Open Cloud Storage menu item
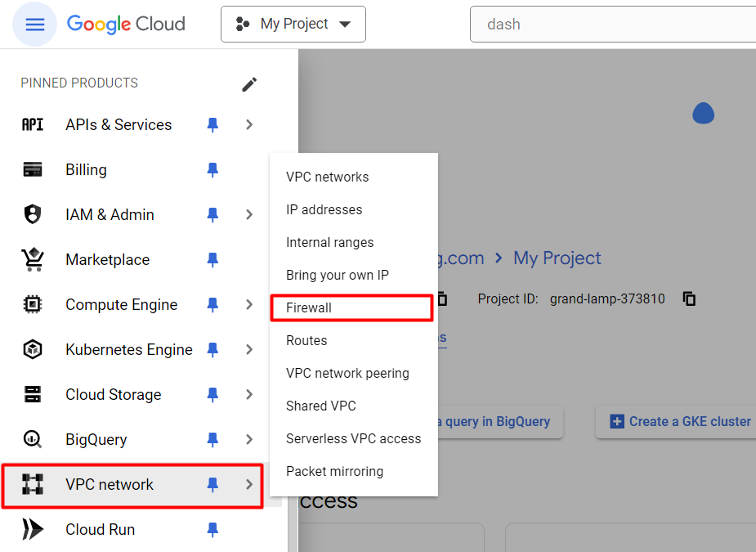Viewport: 756px width, 552px height. 114,394
